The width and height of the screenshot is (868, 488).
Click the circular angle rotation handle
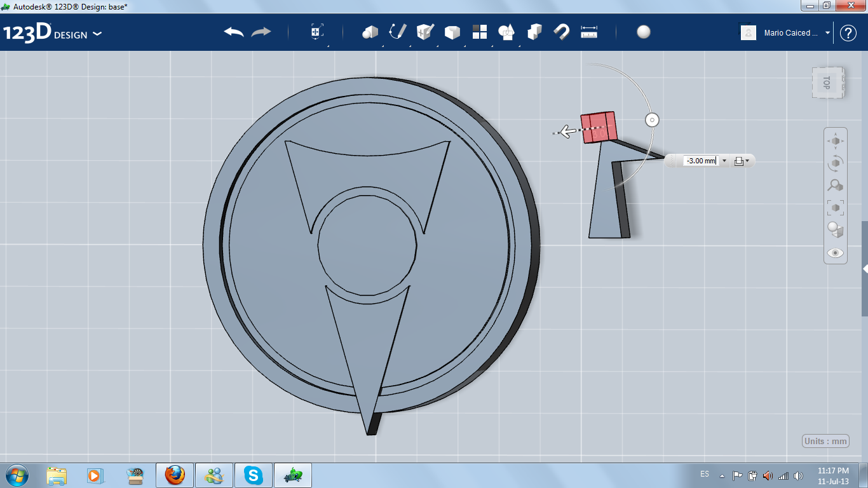[651, 119]
